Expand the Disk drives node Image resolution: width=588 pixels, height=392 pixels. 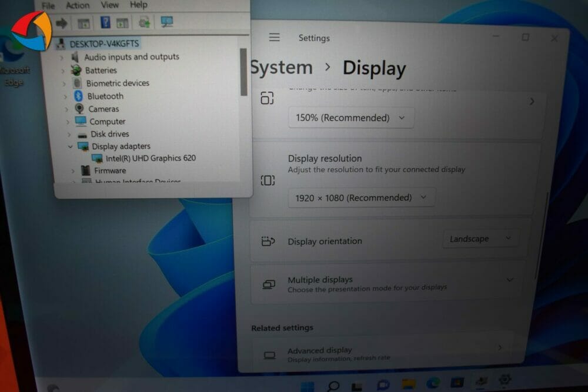click(69, 135)
